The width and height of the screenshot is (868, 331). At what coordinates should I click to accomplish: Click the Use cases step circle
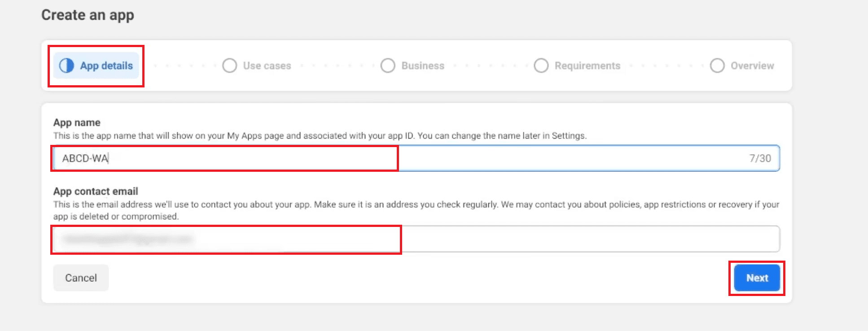229,65
